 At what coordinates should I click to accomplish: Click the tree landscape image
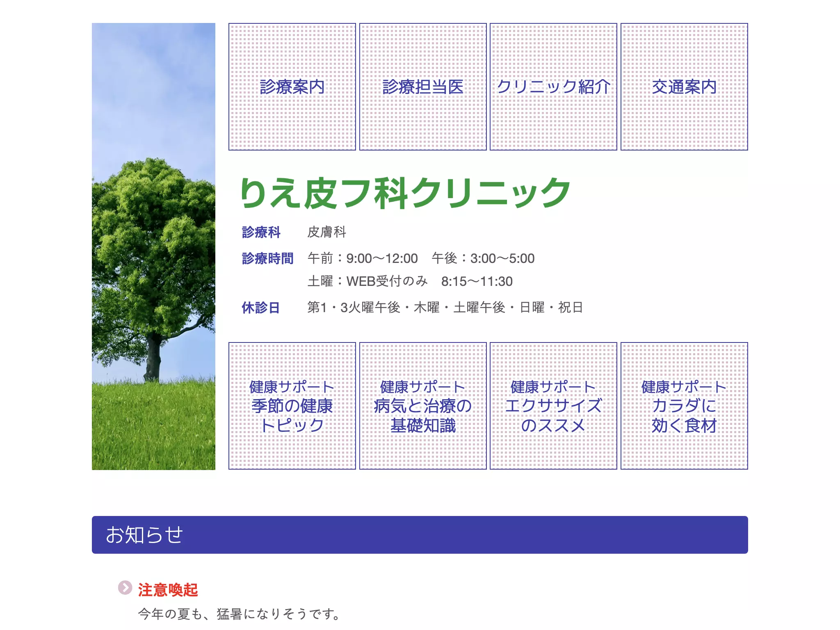153,246
